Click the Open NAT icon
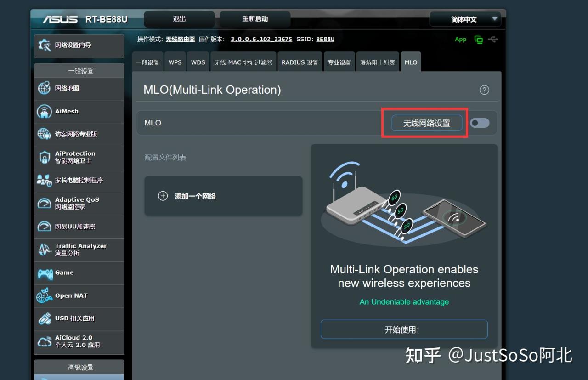 tap(44, 296)
